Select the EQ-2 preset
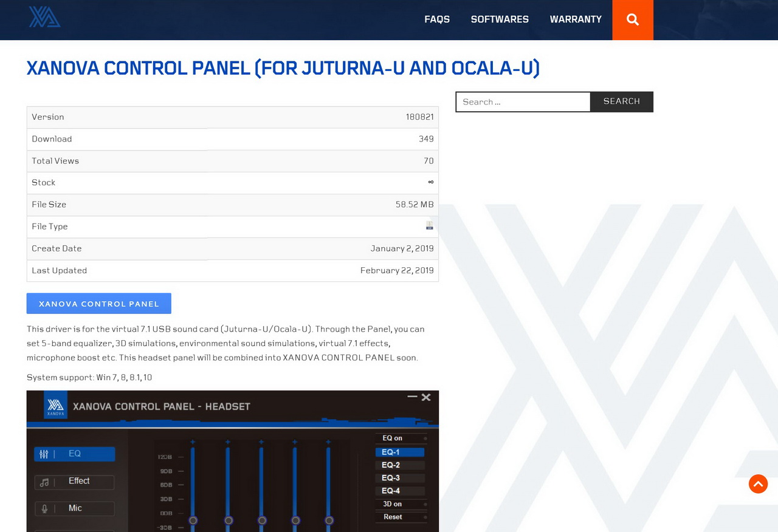This screenshot has width=778, height=532. click(x=400, y=465)
